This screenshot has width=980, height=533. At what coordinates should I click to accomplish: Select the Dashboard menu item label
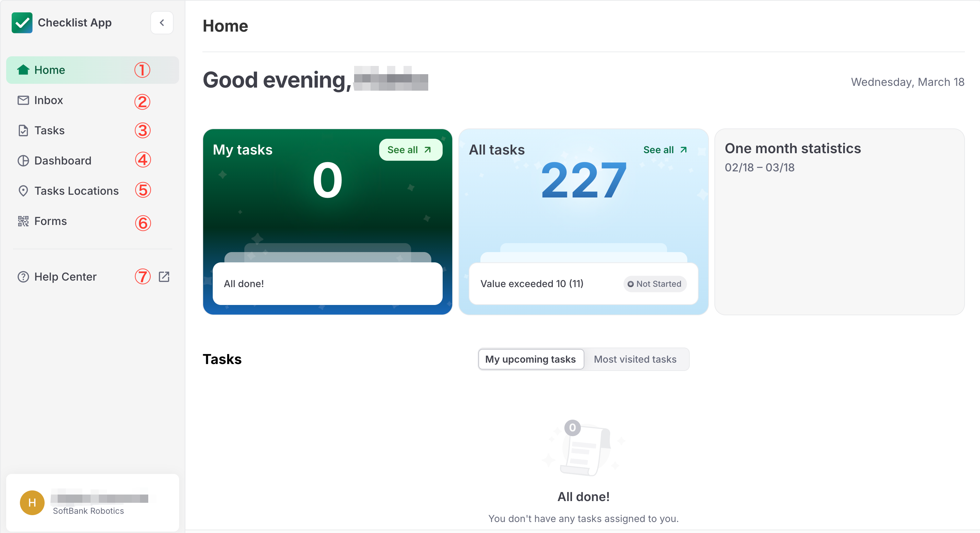pos(63,161)
